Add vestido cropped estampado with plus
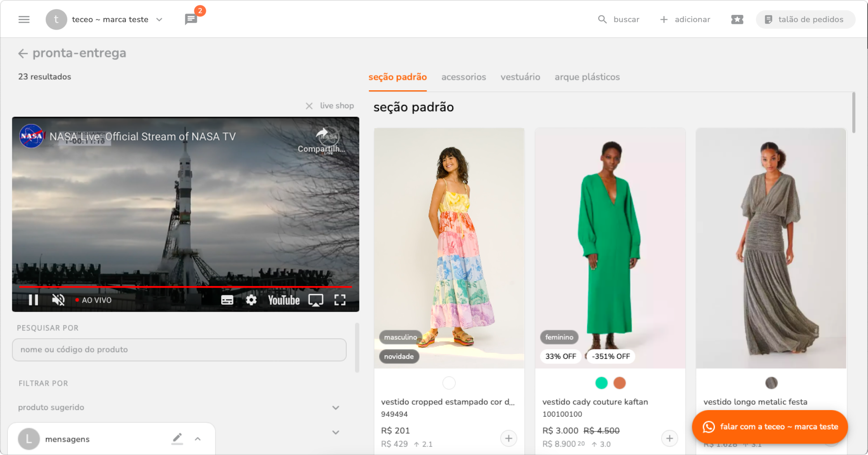Screen dimensions: 868x455 508,438
